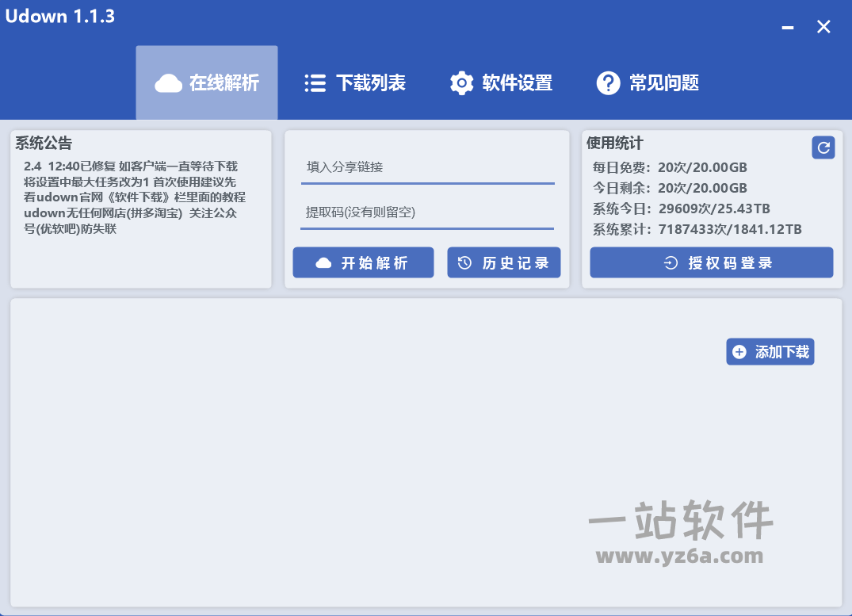Click the login arrow icon in 授权码登录
The image size is (852, 616).
click(671, 263)
